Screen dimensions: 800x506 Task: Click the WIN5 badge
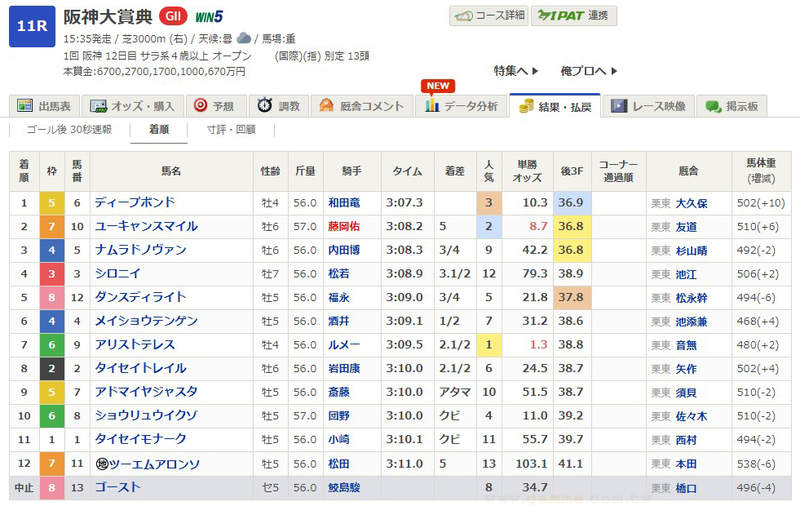(209, 17)
